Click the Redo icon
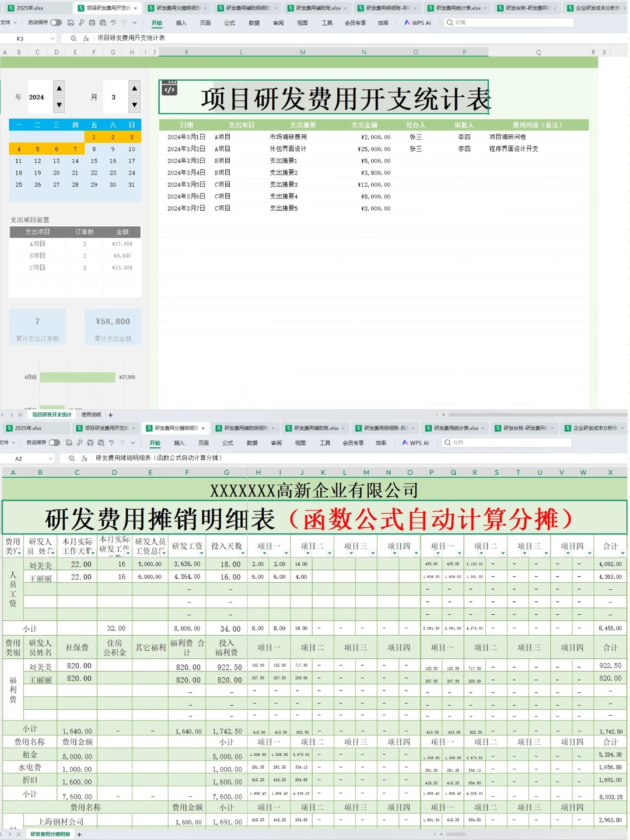Screen dimensions: 630x840 pyautogui.click(x=124, y=23)
